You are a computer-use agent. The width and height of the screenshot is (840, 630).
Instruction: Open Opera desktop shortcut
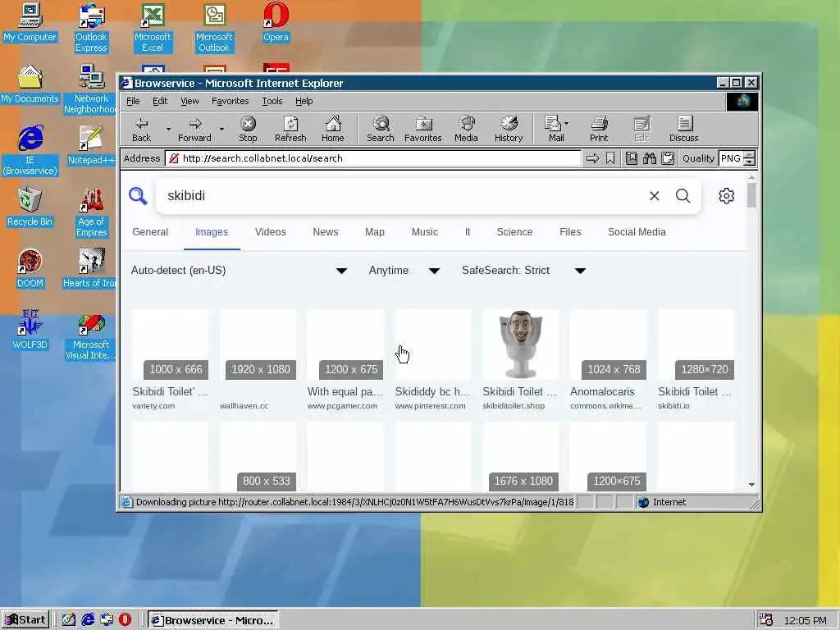[276, 22]
